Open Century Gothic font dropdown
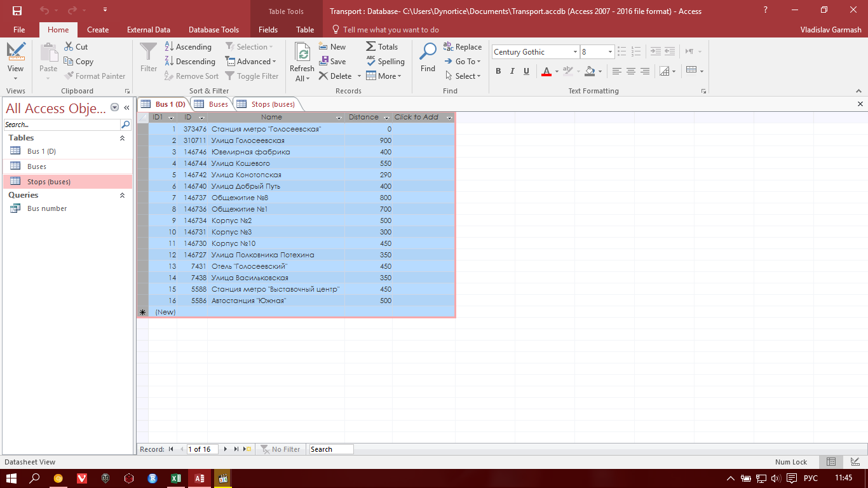Image resolution: width=868 pixels, height=488 pixels. pyautogui.click(x=575, y=52)
